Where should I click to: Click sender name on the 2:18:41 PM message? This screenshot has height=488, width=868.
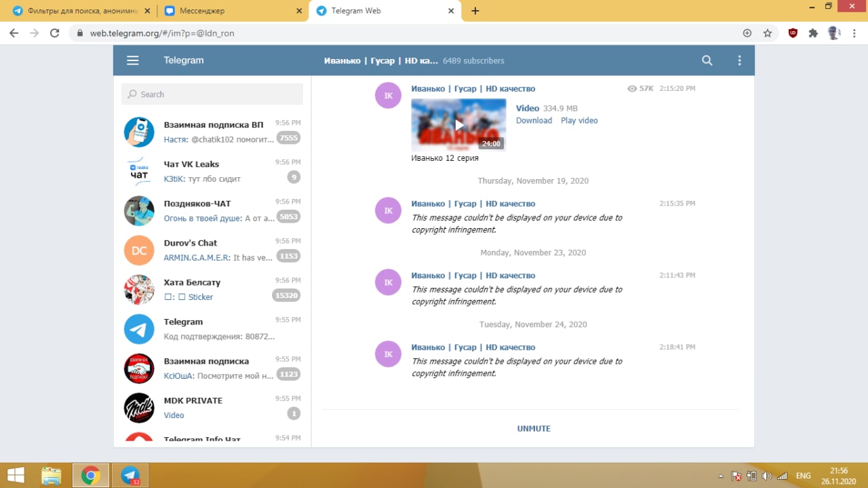click(x=473, y=348)
